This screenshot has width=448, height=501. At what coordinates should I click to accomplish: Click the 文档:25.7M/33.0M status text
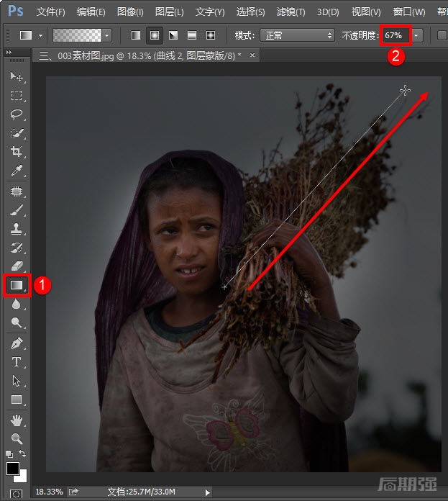pyautogui.click(x=142, y=492)
